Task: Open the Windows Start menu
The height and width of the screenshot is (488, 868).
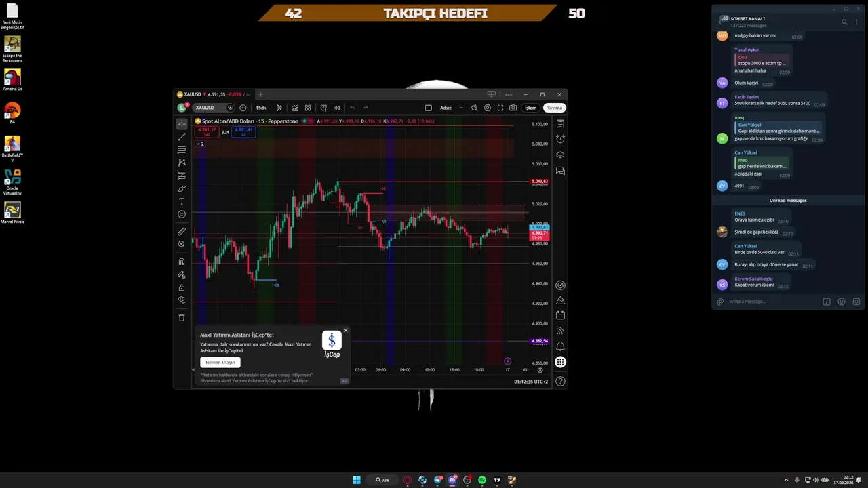Action: tap(357, 480)
